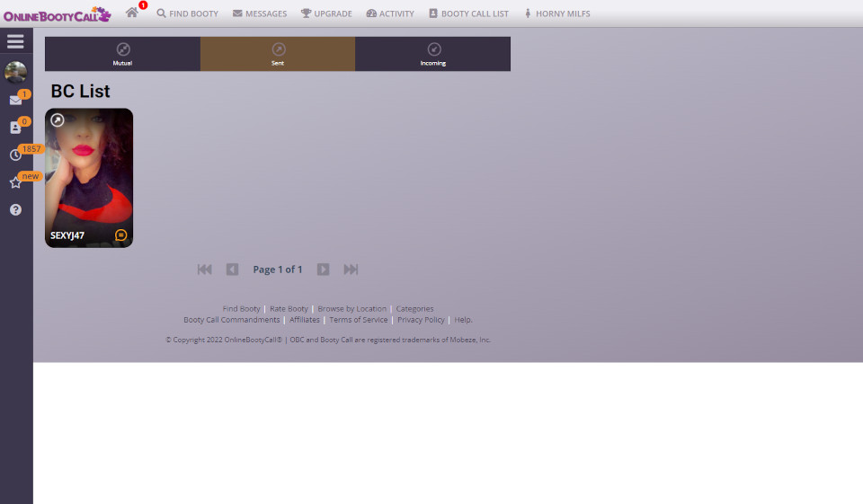Click user avatar in the sidebar
Image resolution: width=863 pixels, height=504 pixels.
pos(15,72)
